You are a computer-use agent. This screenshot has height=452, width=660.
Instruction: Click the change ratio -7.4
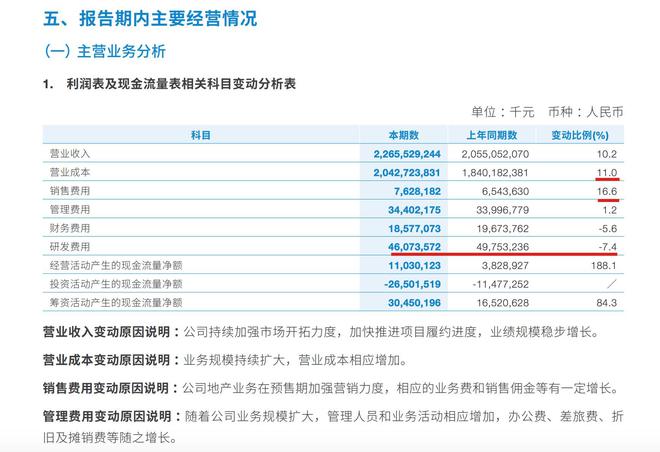click(x=608, y=247)
